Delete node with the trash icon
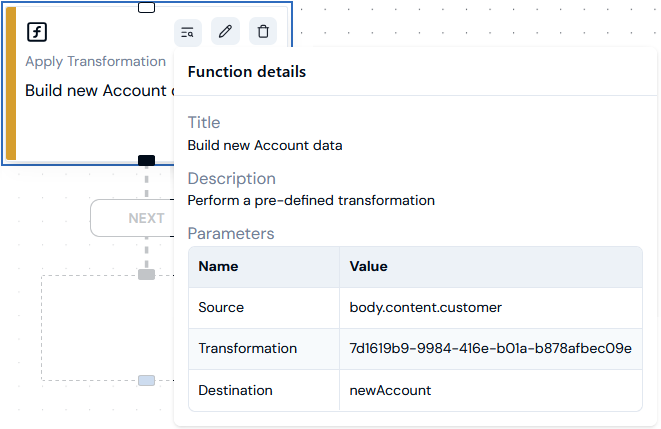661x429 pixels. (263, 31)
